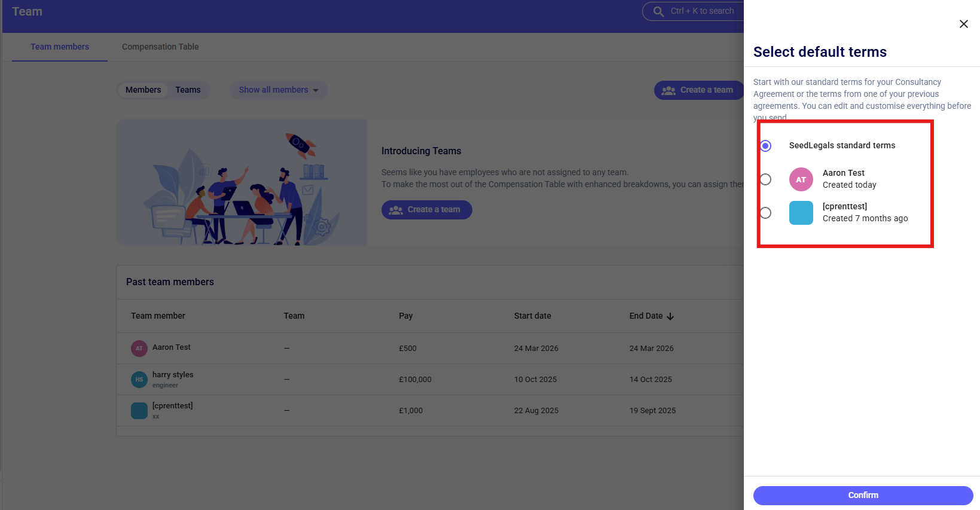Choose Aaron Test terms radio button
Viewport: 980px width, 510px height.
coord(765,179)
